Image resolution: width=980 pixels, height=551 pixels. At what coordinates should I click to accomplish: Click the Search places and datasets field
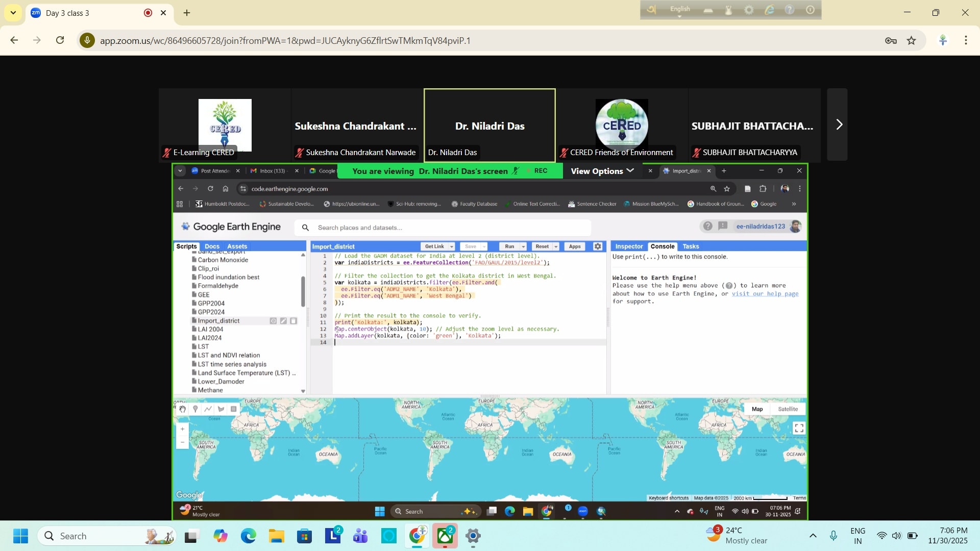click(443, 228)
